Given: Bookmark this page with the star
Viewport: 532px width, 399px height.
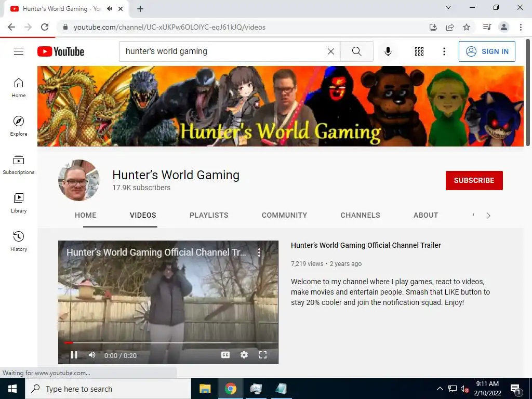Looking at the screenshot, I should [x=467, y=27].
